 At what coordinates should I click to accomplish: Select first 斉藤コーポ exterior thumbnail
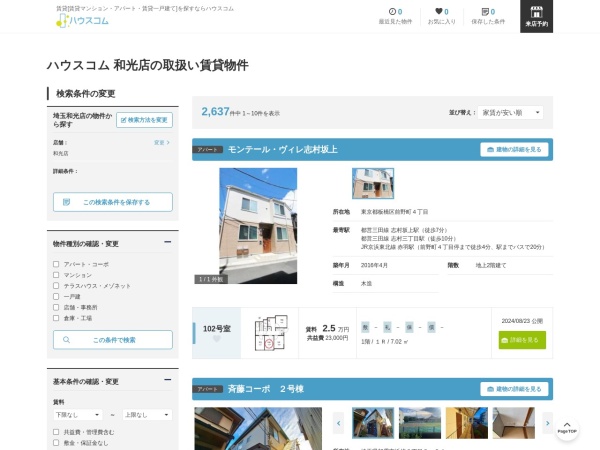tap(373, 423)
